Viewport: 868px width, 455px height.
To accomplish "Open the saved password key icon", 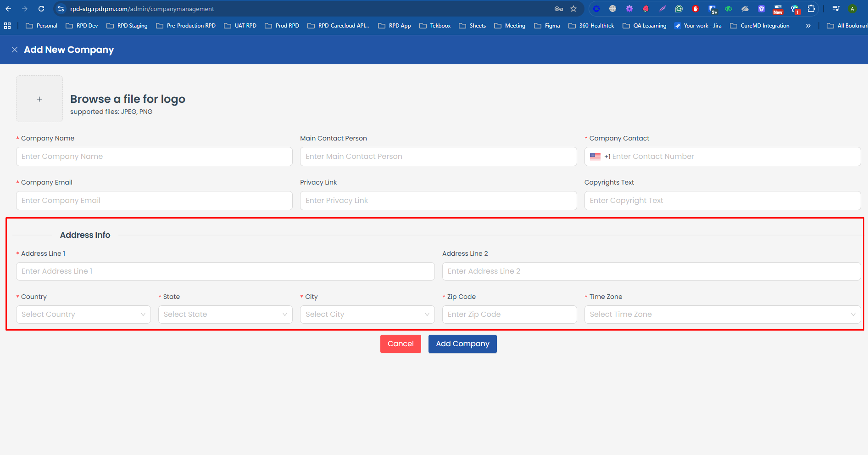I will click(x=558, y=9).
